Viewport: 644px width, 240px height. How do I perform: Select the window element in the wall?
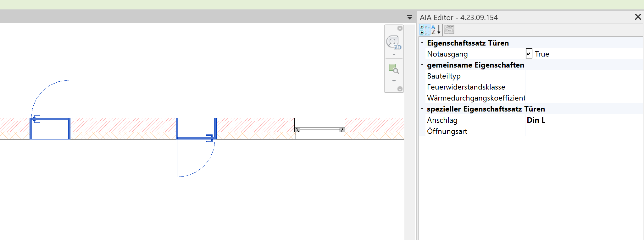[320, 130]
